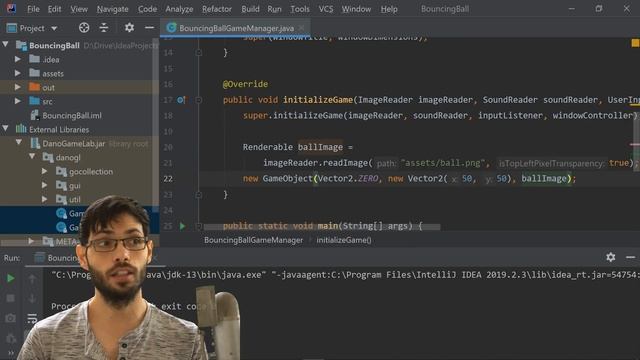This screenshot has width=640, height=360.
Task: Click the @Override annotation text
Action: click(245, 84)
